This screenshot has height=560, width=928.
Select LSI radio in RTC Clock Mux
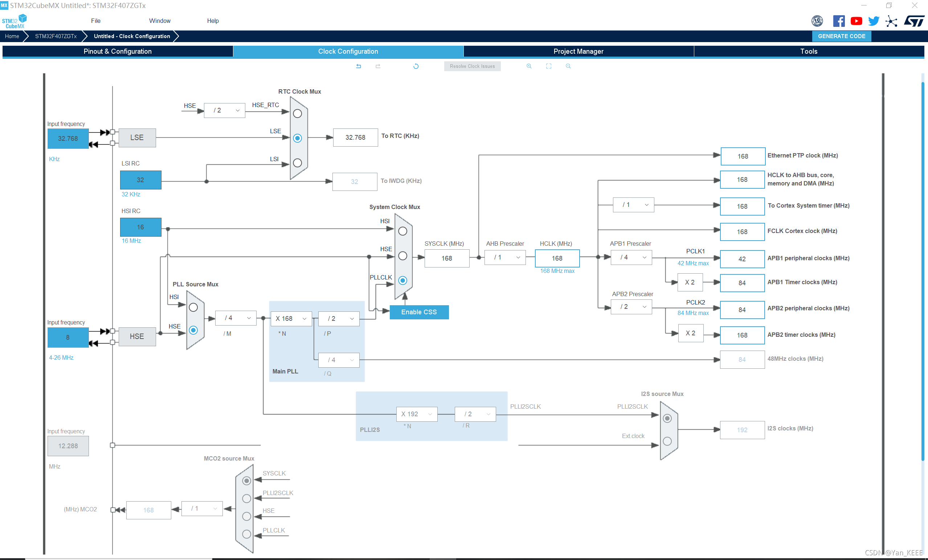[x=298, y=163]
